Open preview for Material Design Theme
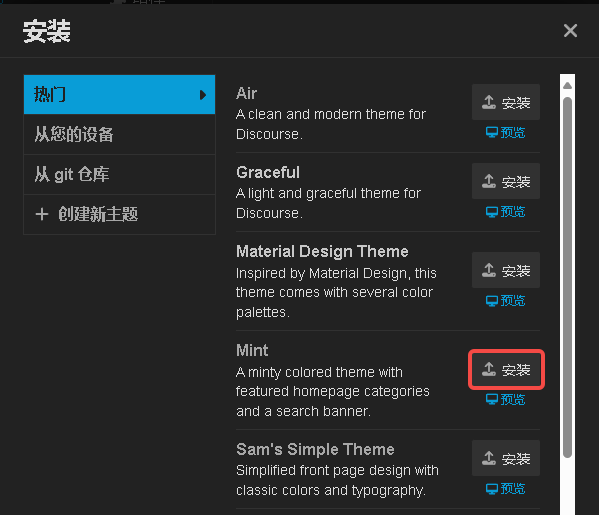 tap(505, 301)
